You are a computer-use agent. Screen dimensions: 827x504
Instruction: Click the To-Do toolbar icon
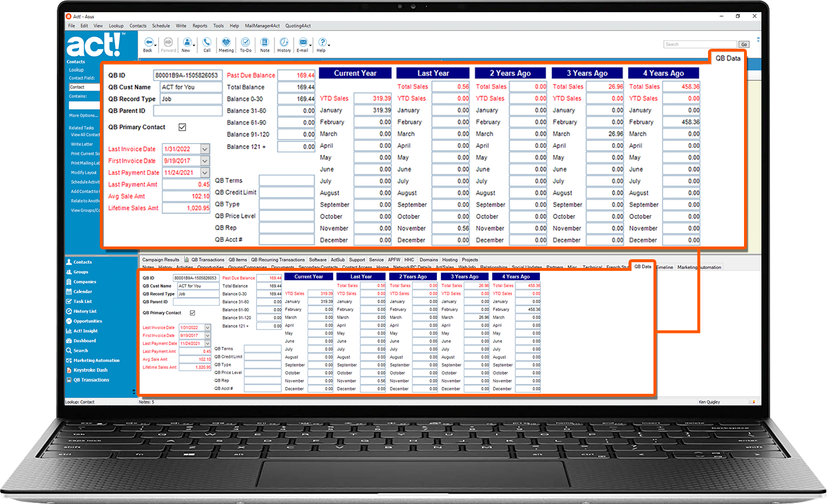coord(245,42)
